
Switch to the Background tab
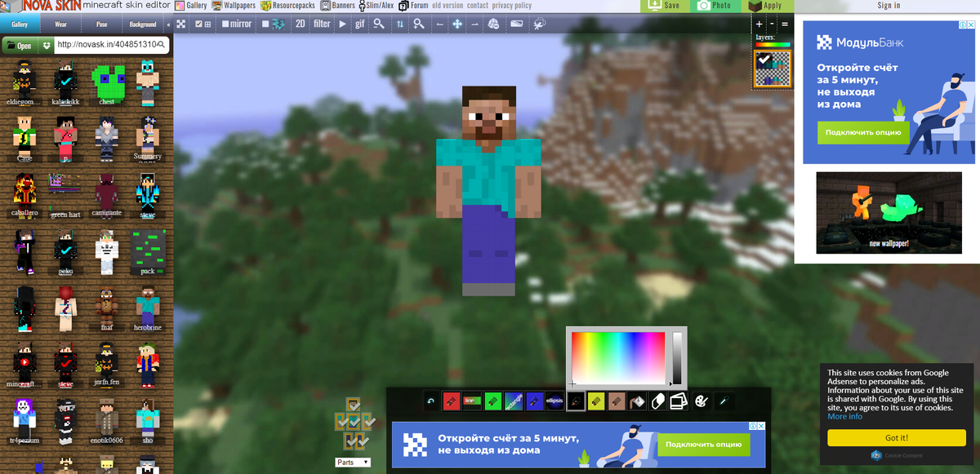(143, 24)
